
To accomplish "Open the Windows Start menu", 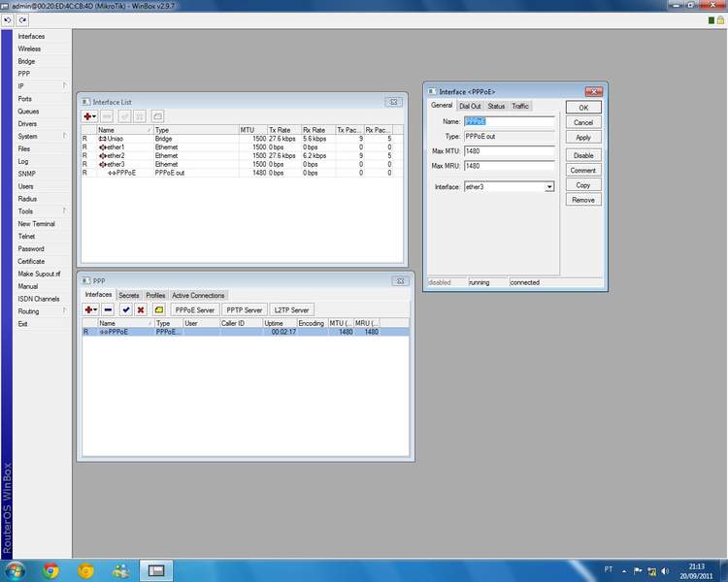I will tap(16, 570).
